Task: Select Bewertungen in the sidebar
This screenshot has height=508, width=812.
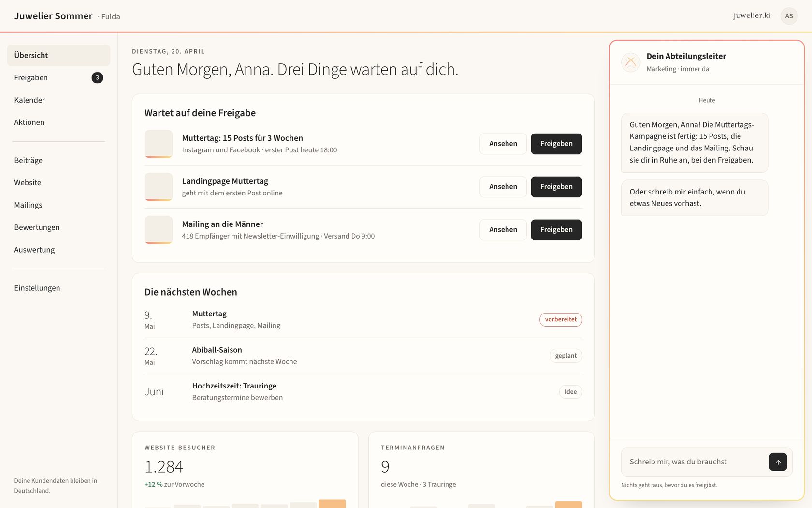Action: (58, 227)
